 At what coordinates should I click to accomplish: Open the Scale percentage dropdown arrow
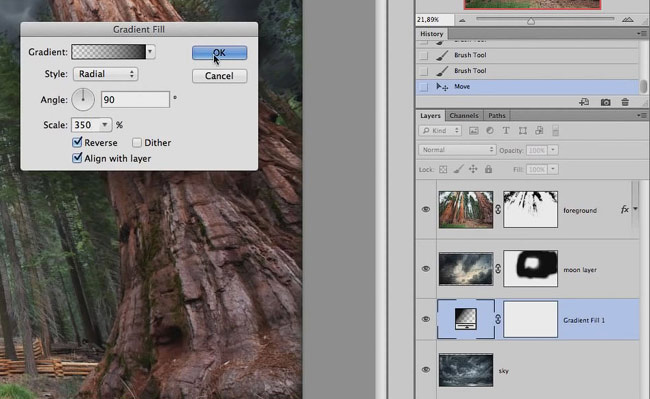105,125
